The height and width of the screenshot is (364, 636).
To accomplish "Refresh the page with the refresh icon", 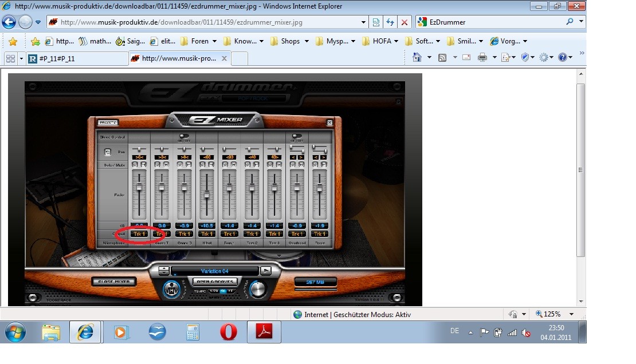I will click(390, 22).
